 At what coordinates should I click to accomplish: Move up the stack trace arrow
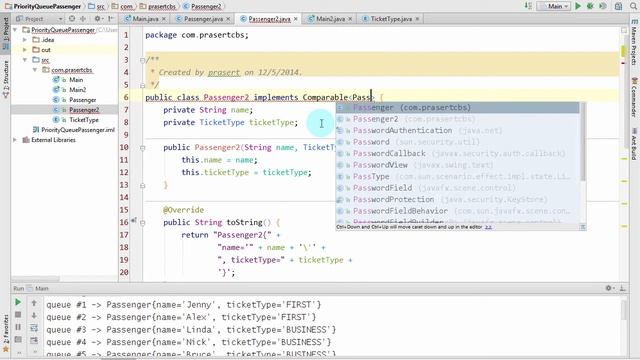pos(34,303)
